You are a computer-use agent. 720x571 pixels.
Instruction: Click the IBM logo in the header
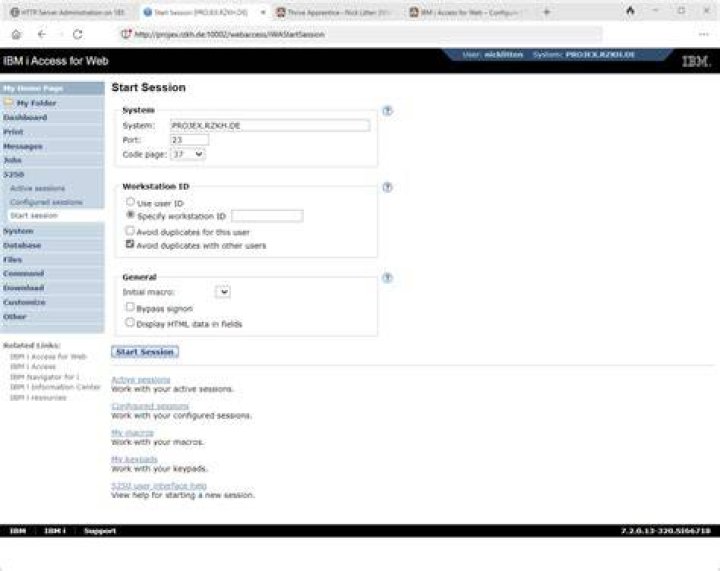click(x=696, y=61)
